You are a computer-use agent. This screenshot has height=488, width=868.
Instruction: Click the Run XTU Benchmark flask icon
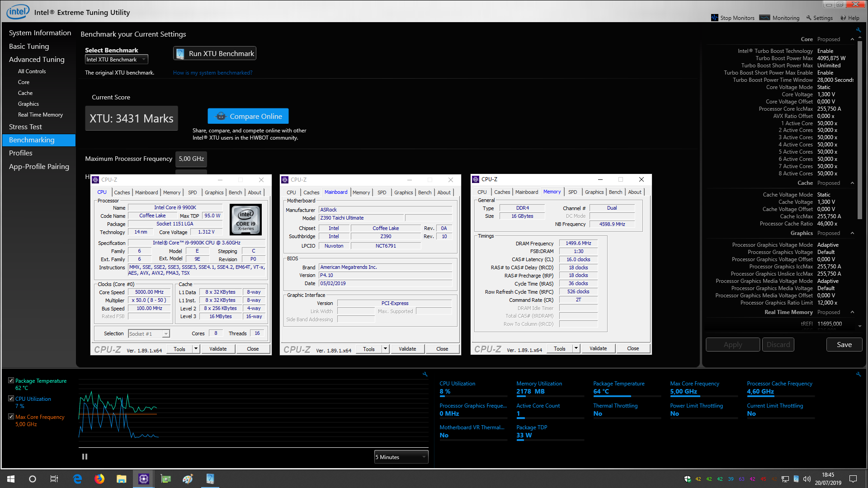point(180,53)
